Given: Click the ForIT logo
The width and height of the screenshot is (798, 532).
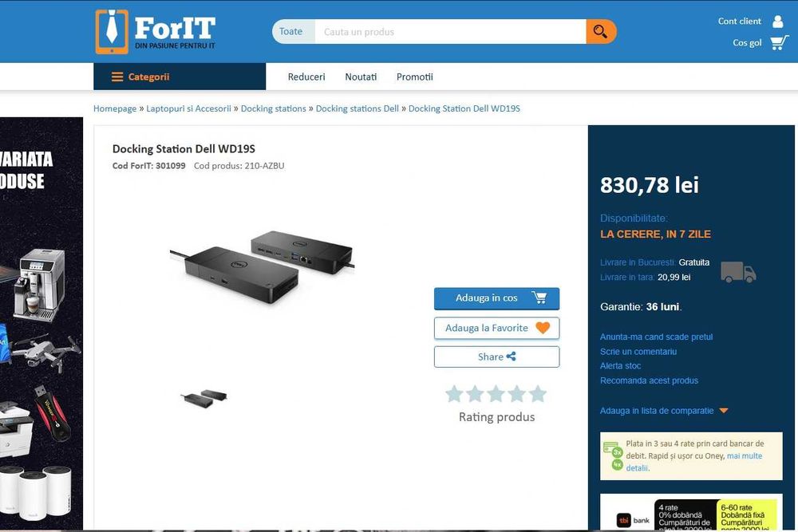Looking at the screenshot, I should click(x=156, y=32).
